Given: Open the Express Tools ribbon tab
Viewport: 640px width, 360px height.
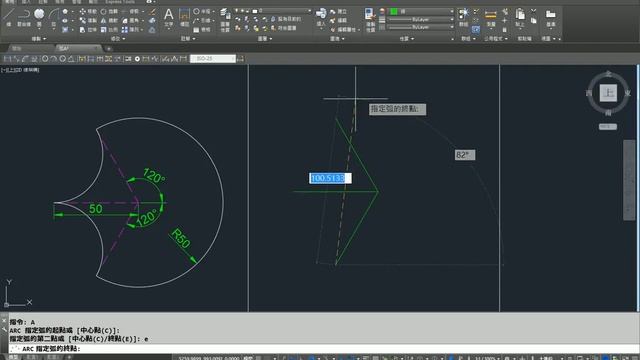Looking at the screenshot, I should tap(120, 2).
